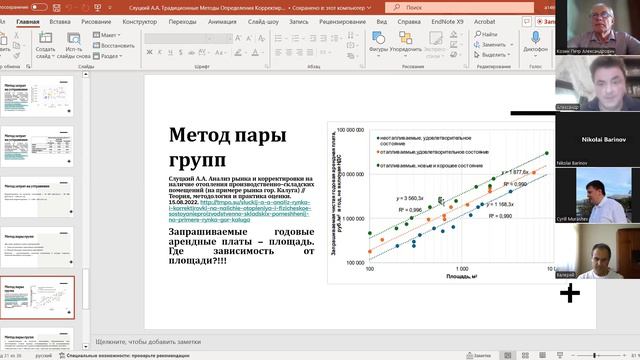Click the comments icon
This screenshot has height=360, width=640.
click(x=527, y=21)
